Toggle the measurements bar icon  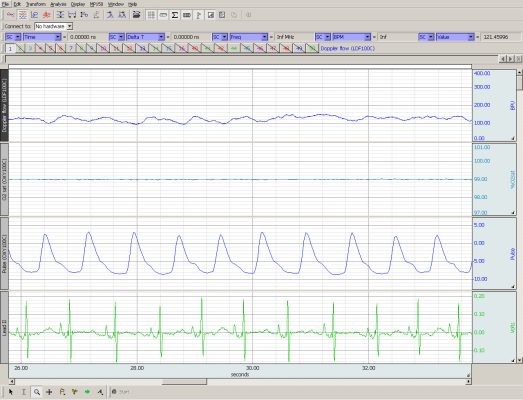[x=163, y=15]
